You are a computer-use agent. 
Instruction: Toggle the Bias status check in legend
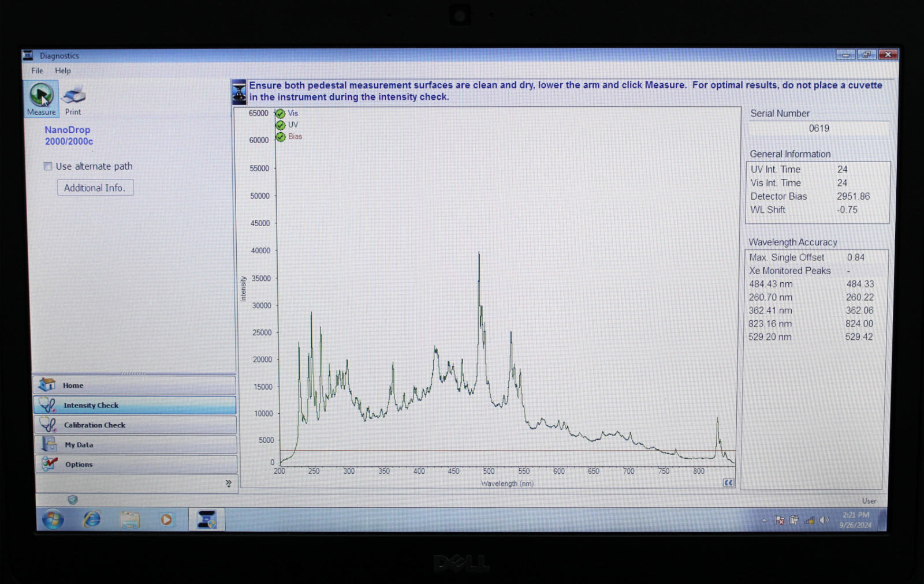(x=280, y=137)
